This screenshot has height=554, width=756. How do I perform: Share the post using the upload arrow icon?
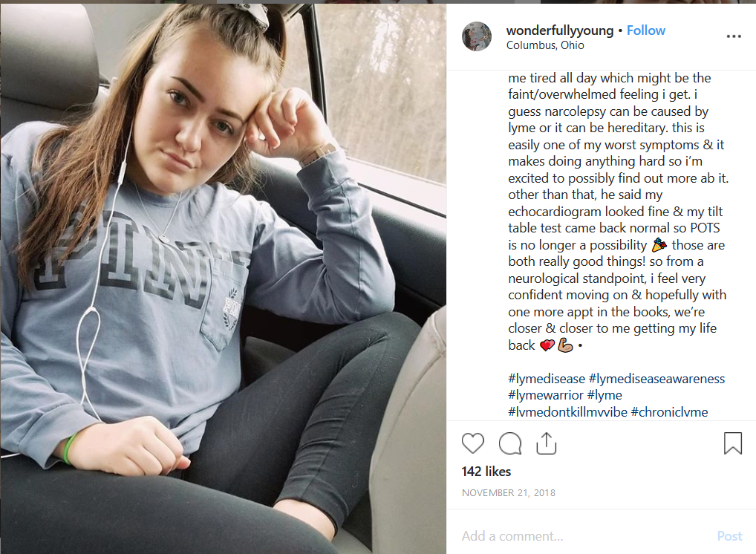(x=547, y=443)
